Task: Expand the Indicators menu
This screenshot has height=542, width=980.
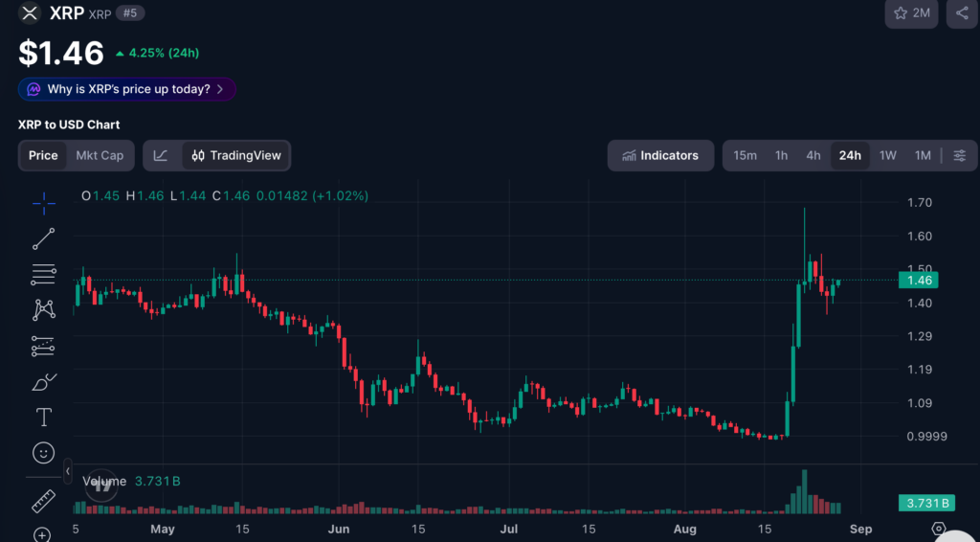Action: (660, 156)
